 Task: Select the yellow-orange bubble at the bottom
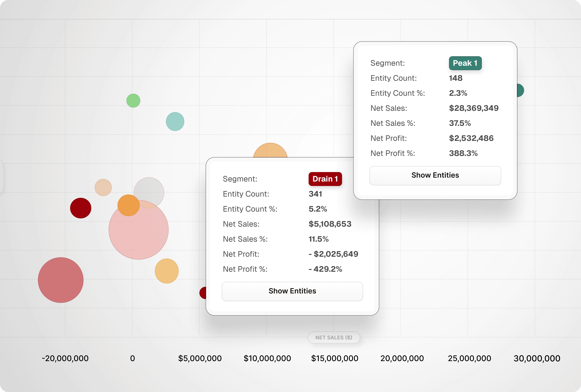pyautogui.click(x=167, y=271)
